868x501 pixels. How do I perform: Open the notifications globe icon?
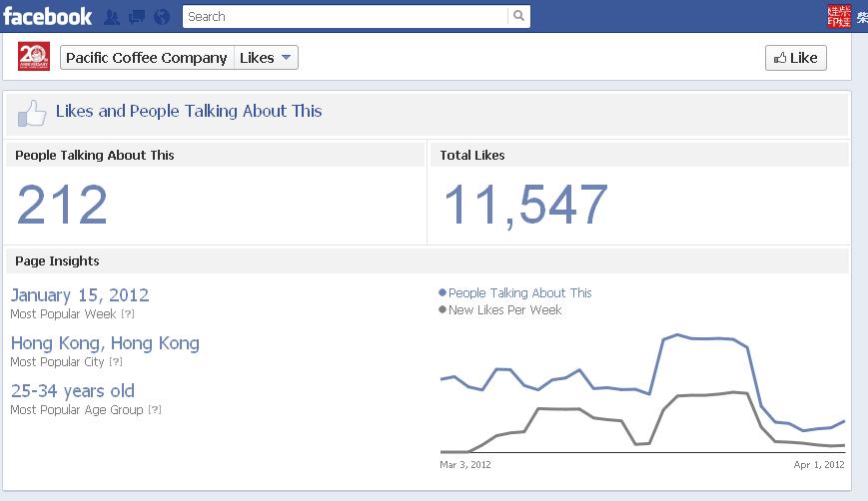pos(162,17)
